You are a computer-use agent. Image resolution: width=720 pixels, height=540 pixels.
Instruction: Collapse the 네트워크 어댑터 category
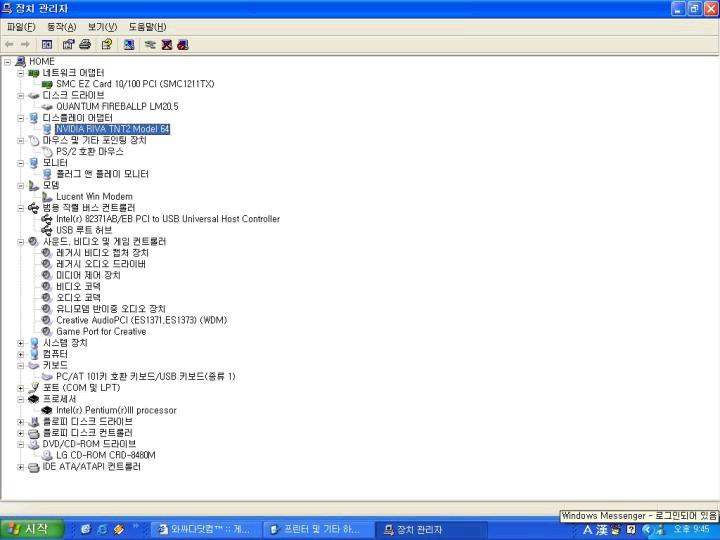[x=21, y=73]
